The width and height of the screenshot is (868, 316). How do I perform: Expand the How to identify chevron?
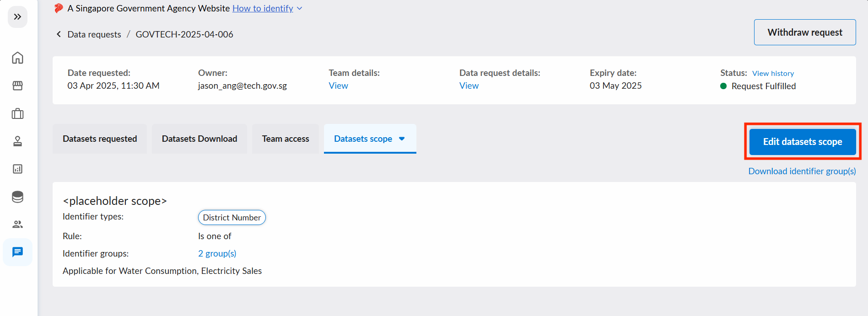tap(300, 9)
